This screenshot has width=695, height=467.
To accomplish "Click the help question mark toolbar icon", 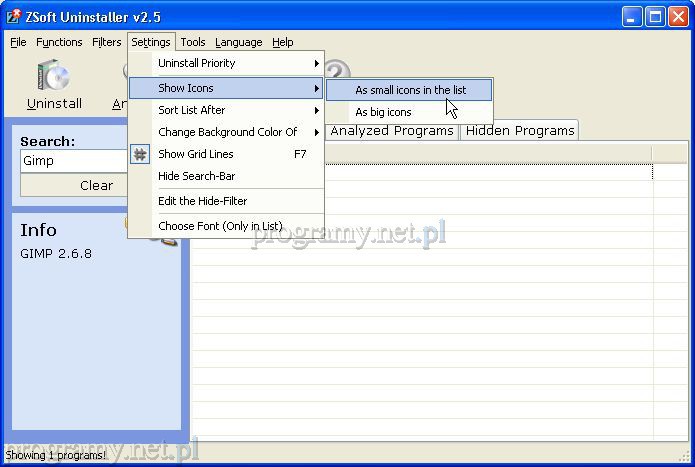I will [337, 70].
